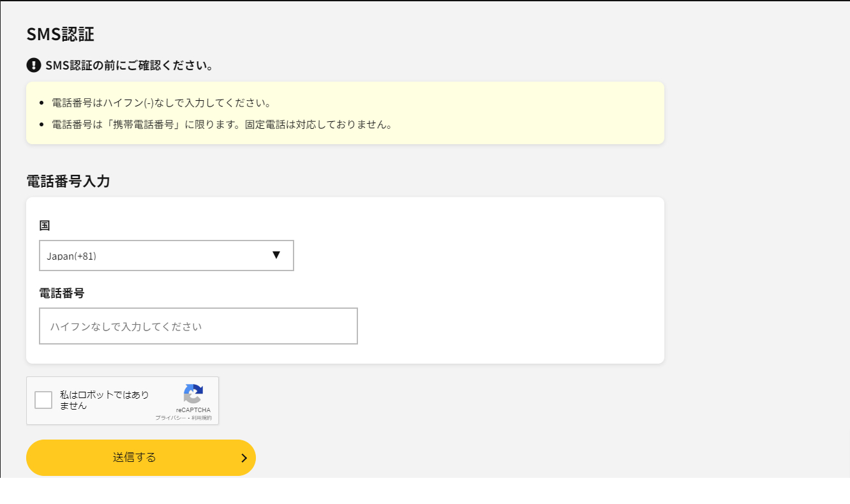Click the reCAPTCHA logo icon
850x504 pixels.
[x=193, y=394]
